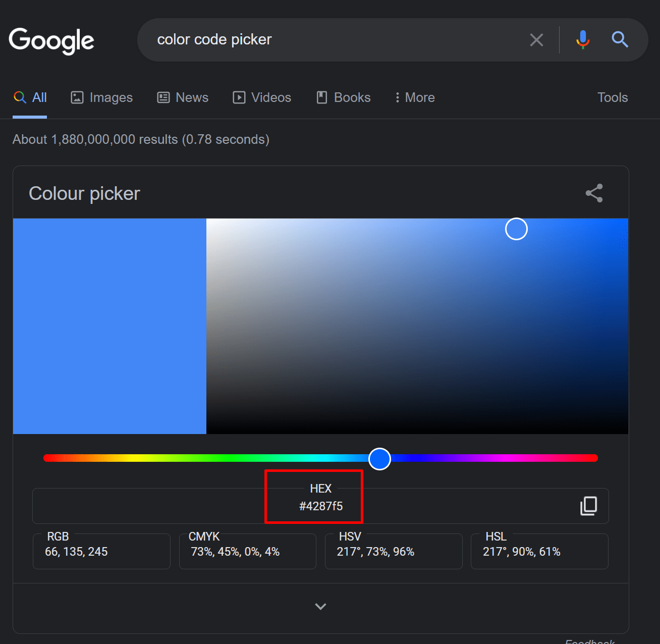Switch to the News tab

coord(183,97)
